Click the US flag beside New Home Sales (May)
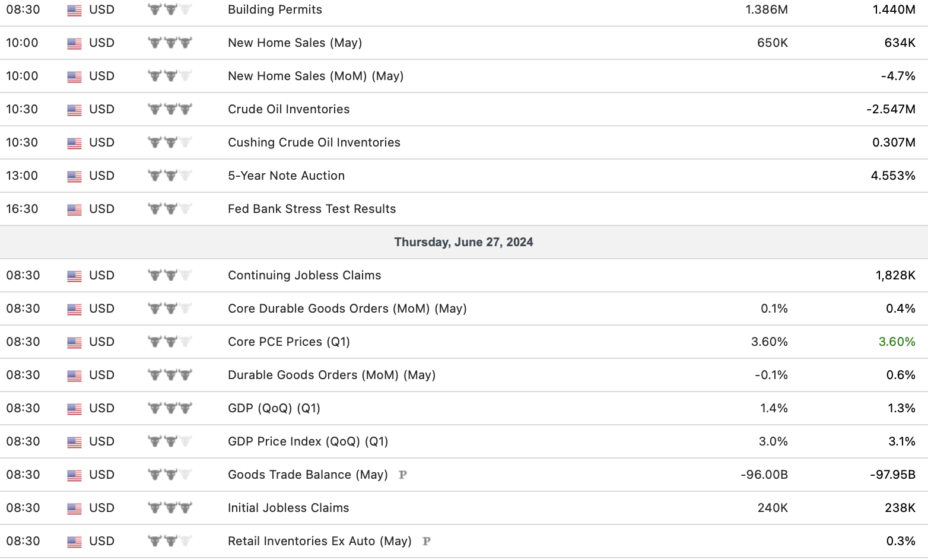This screenshot has height=560, width=928. (74, 43)
